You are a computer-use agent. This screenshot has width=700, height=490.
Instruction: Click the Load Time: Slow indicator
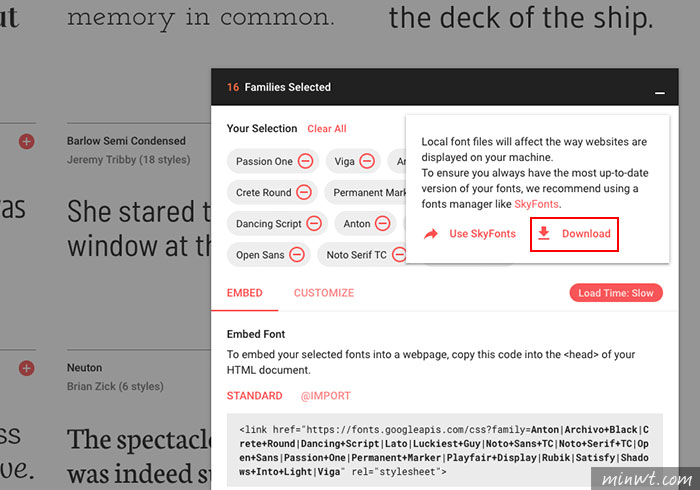tap(616, 293)
